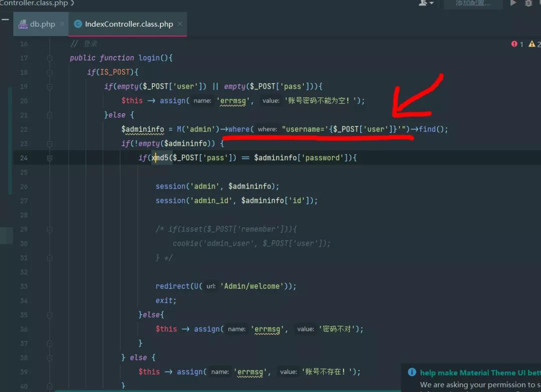Close the db.php tab
Viewport: 541px width, 392px height.
coord(62,24)
